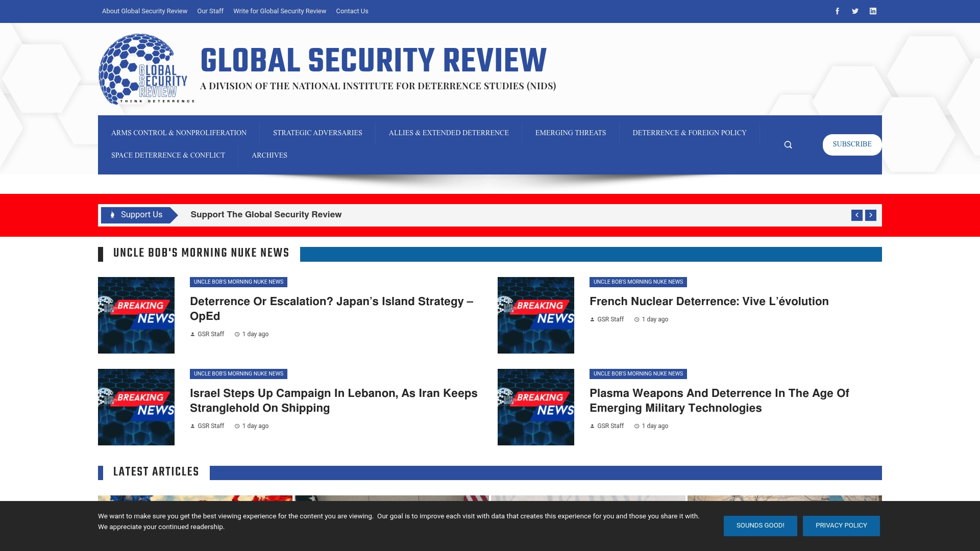Open the Privacy Policy button
980x551 pixels.
(841, 525)
